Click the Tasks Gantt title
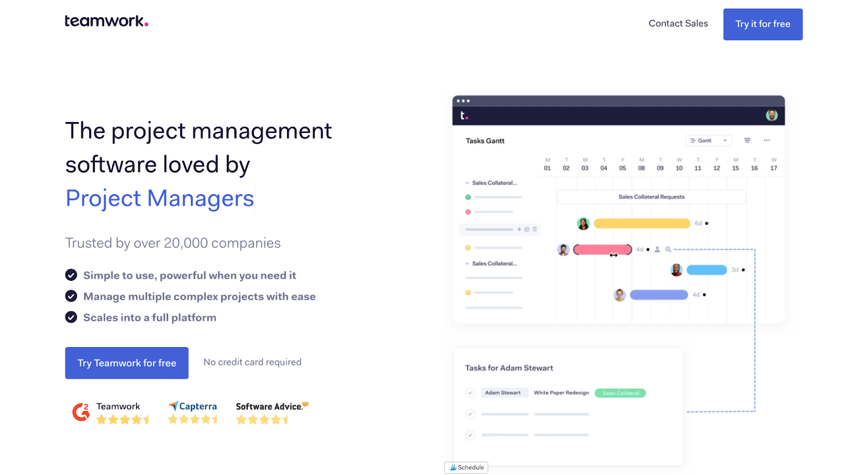Screen dimensions: 868x475 pyautogui.click(x=485, y=141)
